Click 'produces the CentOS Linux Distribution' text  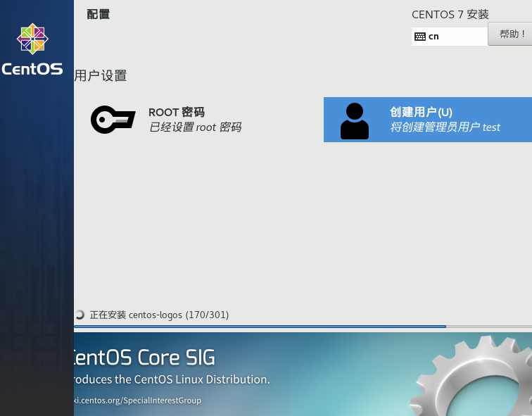[x=172, y=379]
